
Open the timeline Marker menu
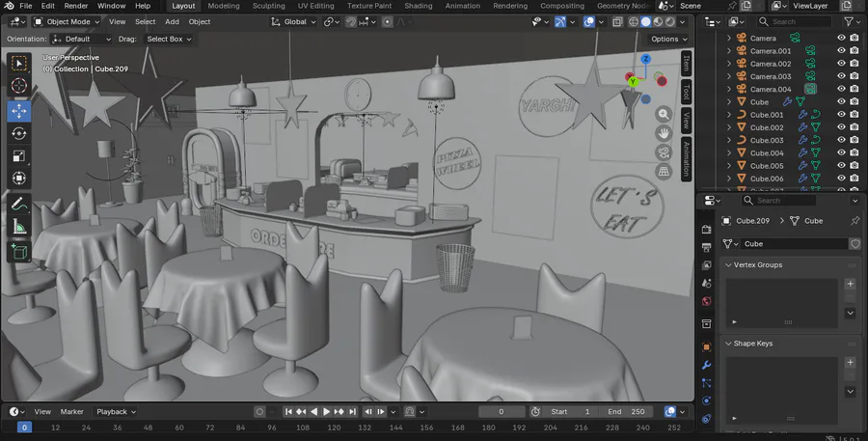(x=72, y=412)
